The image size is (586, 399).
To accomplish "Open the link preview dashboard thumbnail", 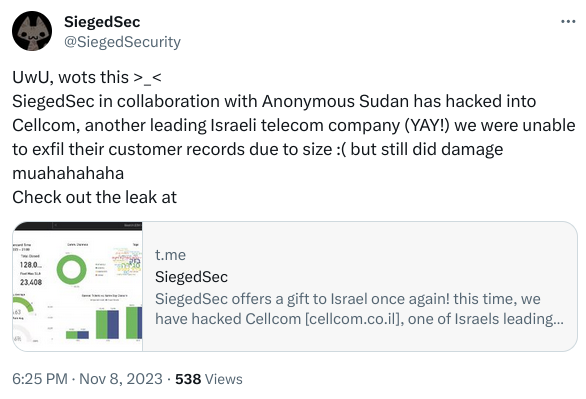I will pos(77,286).
